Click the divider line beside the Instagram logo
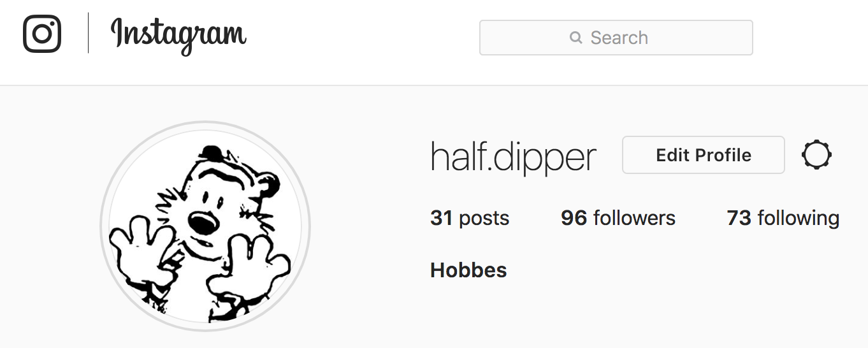Viewport: 868px width, 348px height. [88, 33]
